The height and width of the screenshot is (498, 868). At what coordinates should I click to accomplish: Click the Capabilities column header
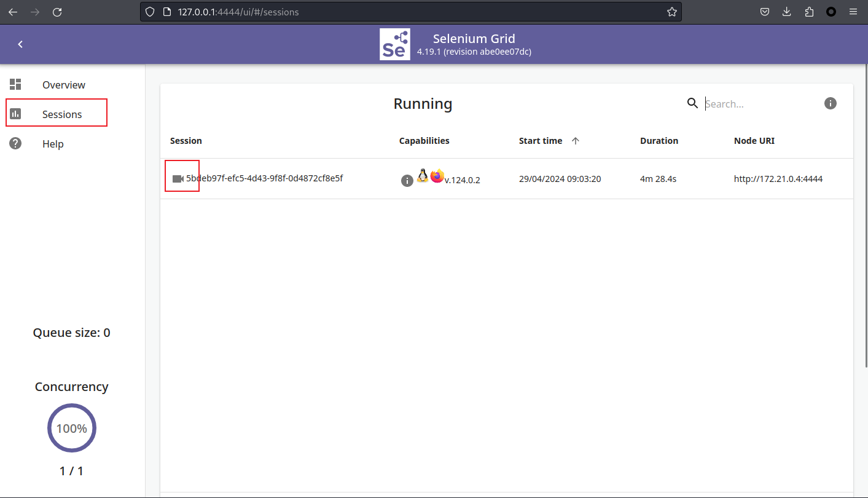(x=424, y=141)
